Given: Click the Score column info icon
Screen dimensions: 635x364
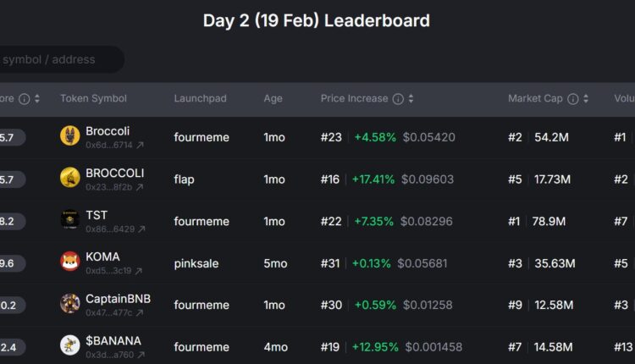Looking at the screenshot, I should (25, 99).
